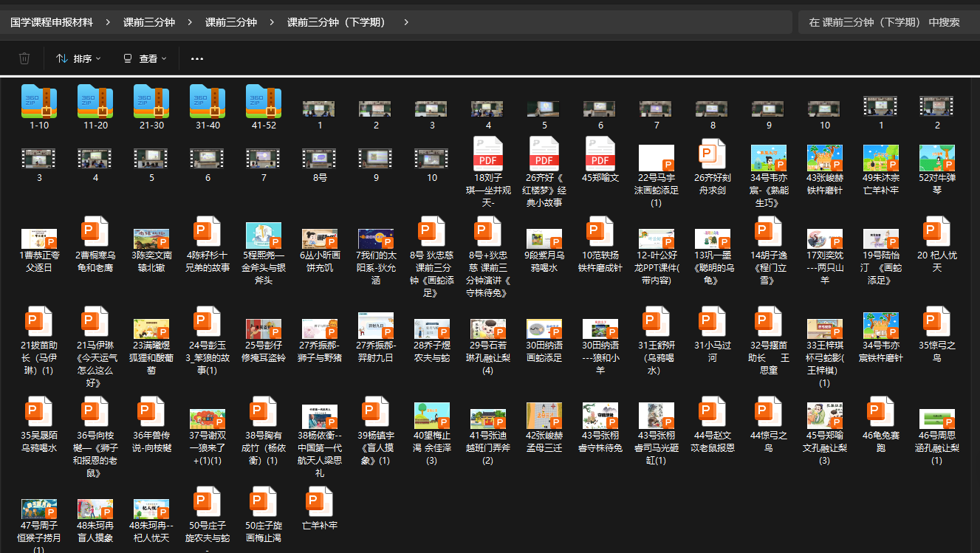Open the 查看 view dropdown
Image resolution: width=980 pixels, height=553 pixels.
point(145,58)
